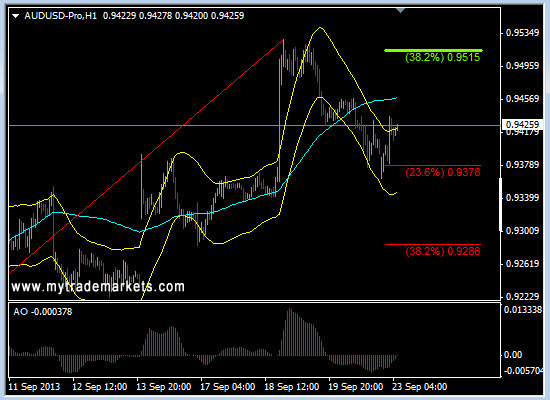This screenshot has width=550, height=400.
Task: Click the current price tag 0.94259
Action: [522, 125]
